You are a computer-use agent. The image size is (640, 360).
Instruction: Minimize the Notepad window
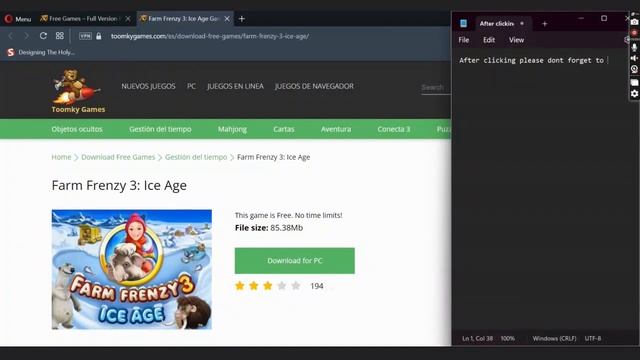tap(581, 18)
